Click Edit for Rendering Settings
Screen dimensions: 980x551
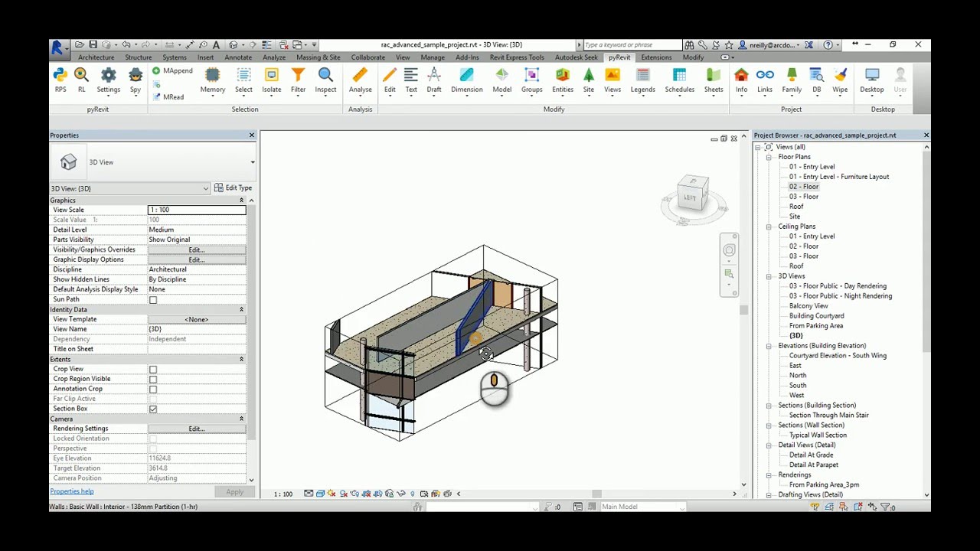(197, 429)
